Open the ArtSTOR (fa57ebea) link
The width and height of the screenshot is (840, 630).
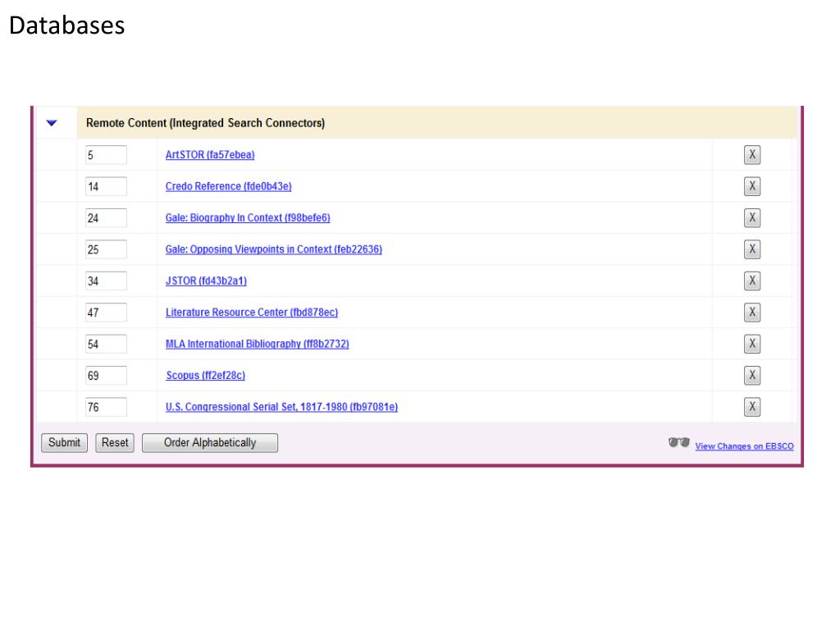[x=210, y=155]
